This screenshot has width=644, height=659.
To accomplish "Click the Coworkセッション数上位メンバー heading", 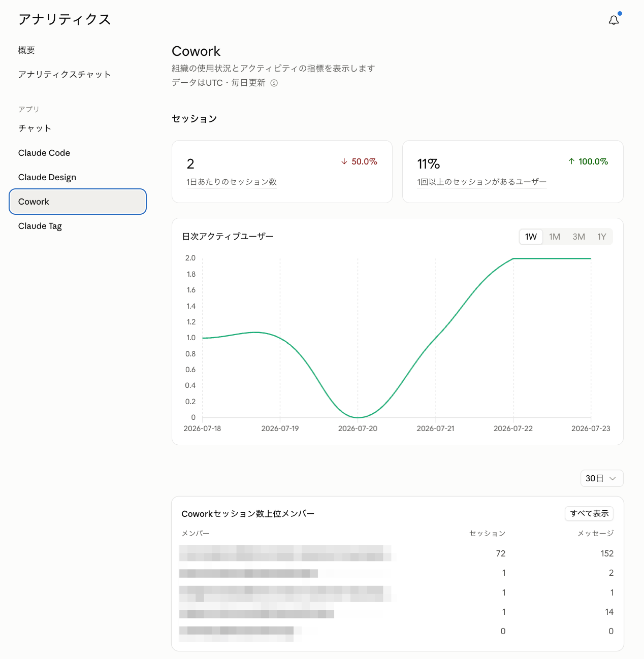I will 248,514.
